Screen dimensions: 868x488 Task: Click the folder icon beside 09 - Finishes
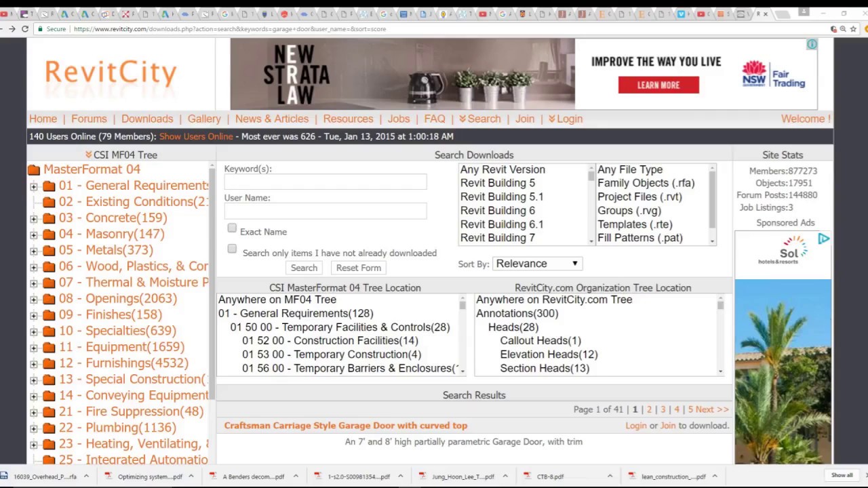pyautogui.click(x=49, y=315)
